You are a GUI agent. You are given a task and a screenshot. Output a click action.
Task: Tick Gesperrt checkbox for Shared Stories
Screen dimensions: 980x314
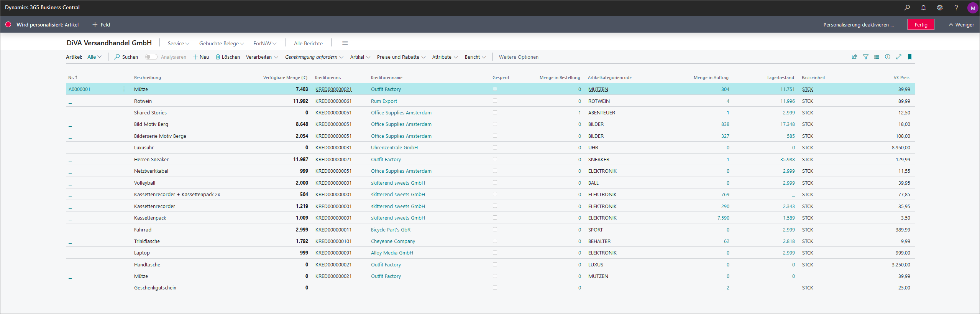point(495,112)
